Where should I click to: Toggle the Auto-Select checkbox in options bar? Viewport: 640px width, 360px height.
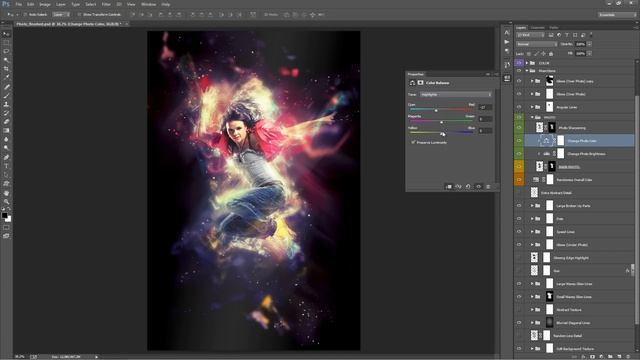point(25,14)
